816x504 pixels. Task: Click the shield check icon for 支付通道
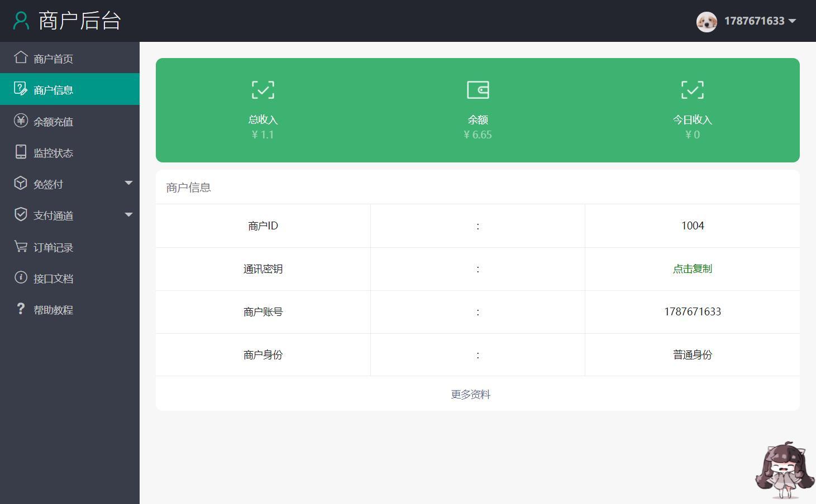pyautogui.click(x=21, y=214)
